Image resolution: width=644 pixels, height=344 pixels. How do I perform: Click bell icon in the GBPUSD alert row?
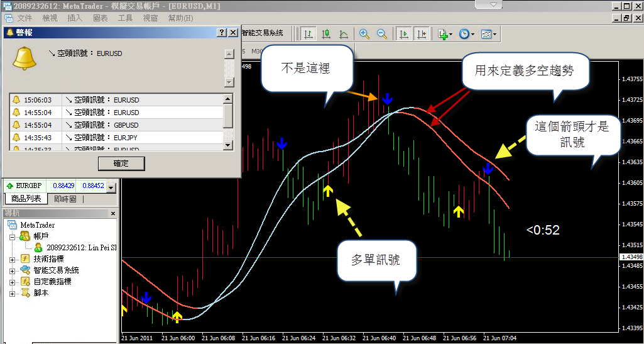pos(16,125)
